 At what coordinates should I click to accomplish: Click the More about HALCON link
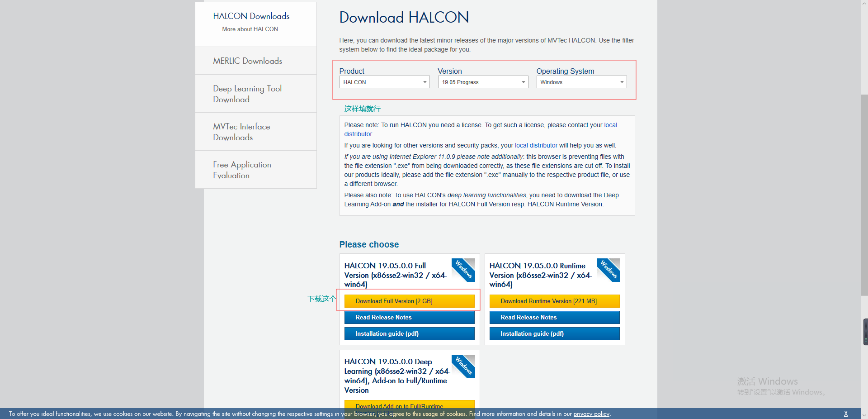click(250, 29)
